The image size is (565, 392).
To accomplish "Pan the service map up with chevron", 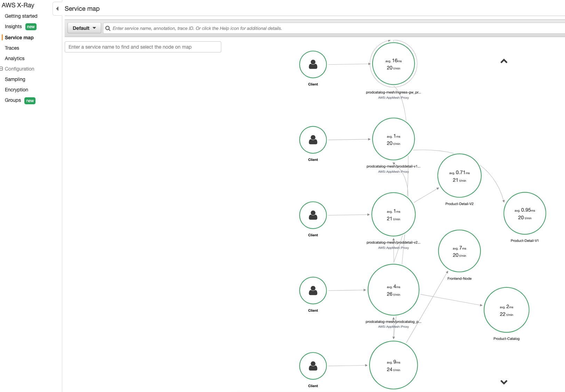I will point(504,61).
